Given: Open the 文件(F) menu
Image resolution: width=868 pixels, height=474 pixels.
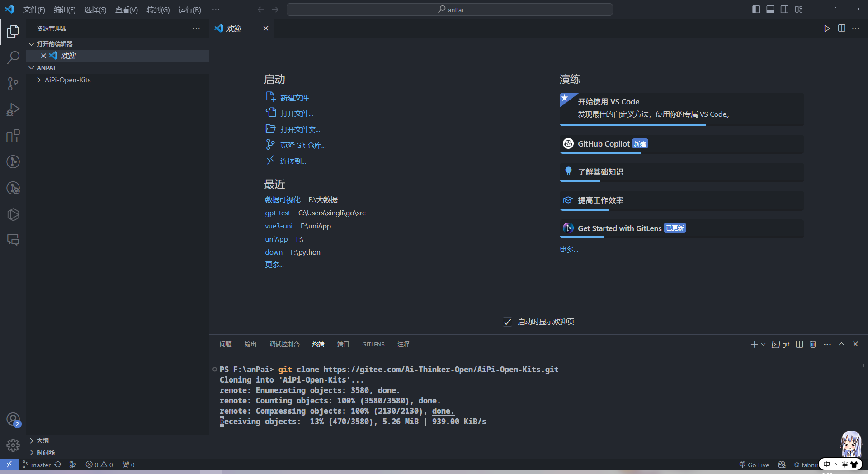Looking at the screenshot, I should [34, 9].
